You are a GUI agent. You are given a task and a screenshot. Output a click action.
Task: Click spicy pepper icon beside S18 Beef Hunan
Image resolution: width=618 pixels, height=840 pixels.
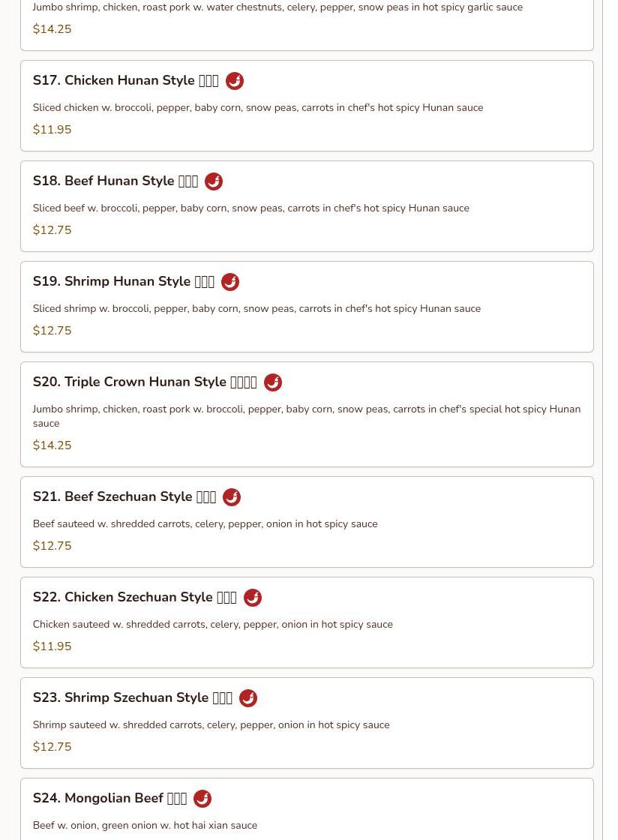point(214,181)
